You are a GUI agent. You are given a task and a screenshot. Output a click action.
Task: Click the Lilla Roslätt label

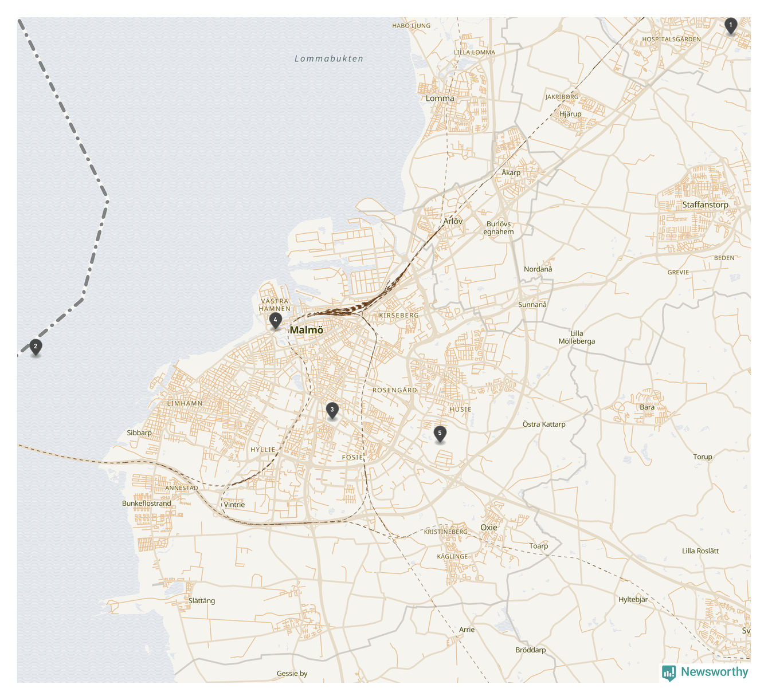700,551
